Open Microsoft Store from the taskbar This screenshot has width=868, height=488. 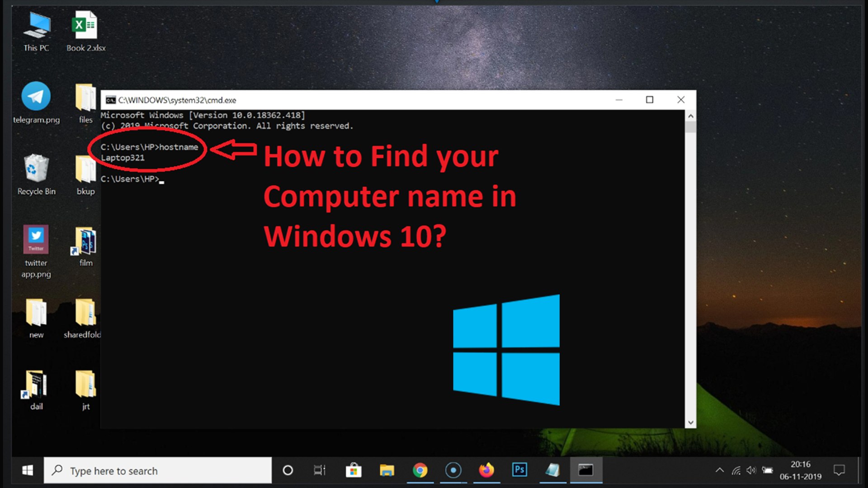(x=354, y=470)
